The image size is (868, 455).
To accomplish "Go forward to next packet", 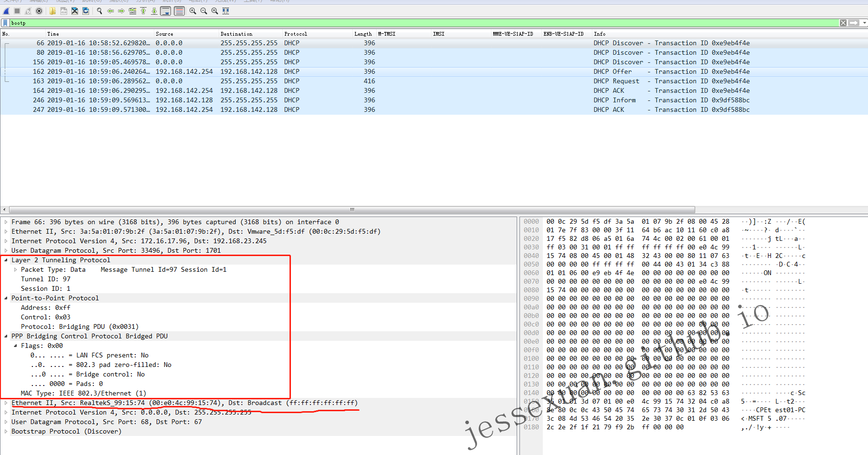I will coord(121,11).
